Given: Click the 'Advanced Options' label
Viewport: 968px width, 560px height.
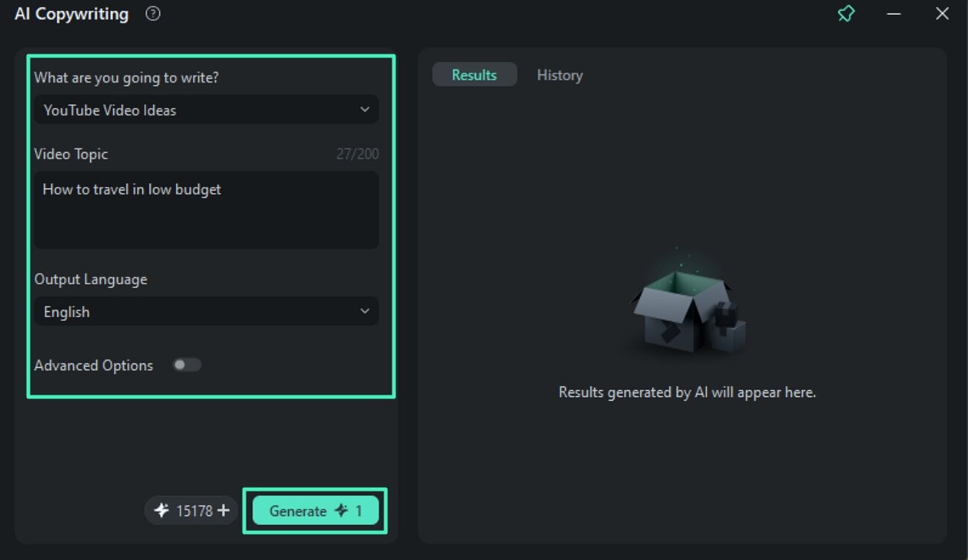Looking at the screenshot, I should [94, 366].
